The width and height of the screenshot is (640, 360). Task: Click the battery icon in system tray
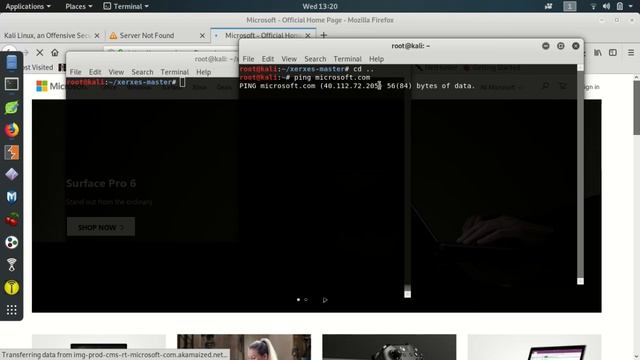(x=620, y=6)
